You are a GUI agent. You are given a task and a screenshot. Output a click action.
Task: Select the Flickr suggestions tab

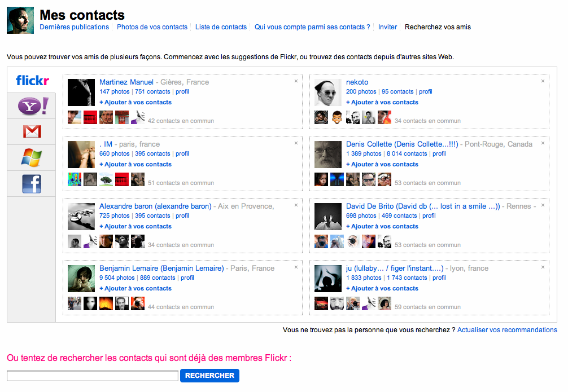coord(32,81)
